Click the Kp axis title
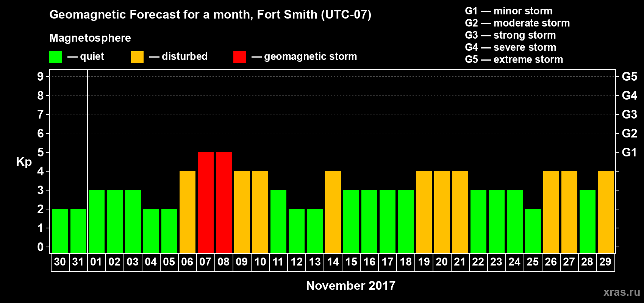Screen dimensions: 644x303 tap(24, 162)
